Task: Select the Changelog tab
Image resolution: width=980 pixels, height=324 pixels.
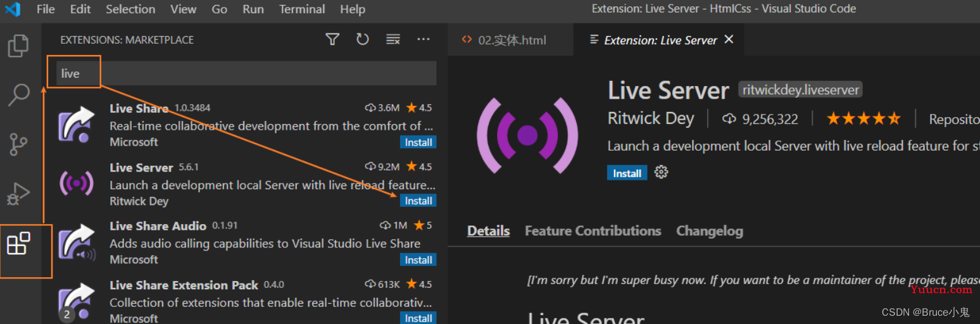Action: tap(710, 231)
